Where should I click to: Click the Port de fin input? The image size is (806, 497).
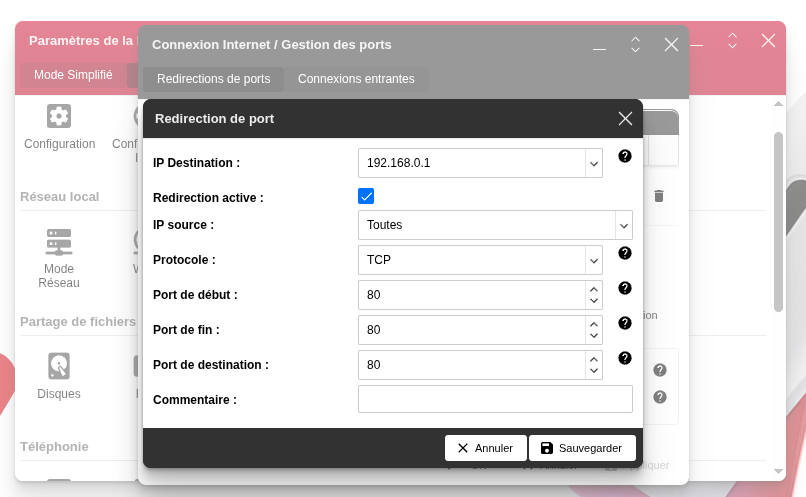point(471,330)
